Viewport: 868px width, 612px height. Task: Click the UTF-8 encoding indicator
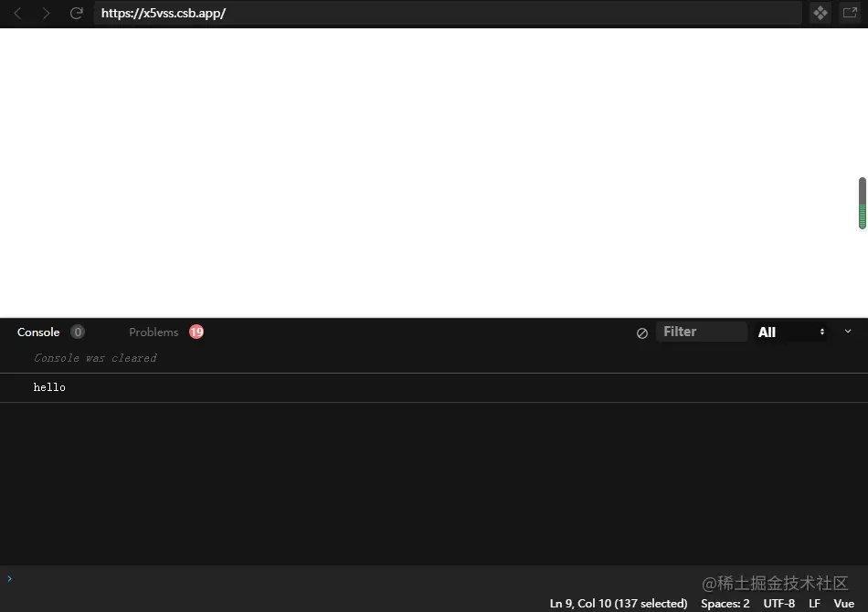point(778,603)
